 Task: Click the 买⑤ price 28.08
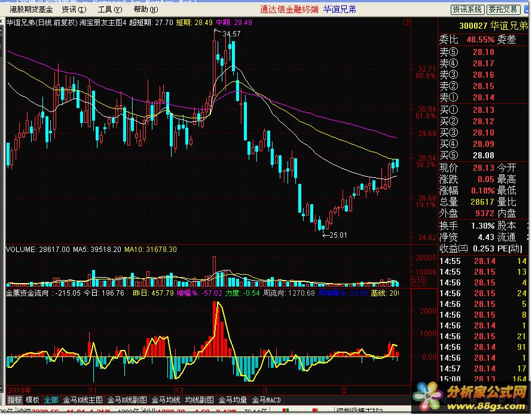click(484, 155)
